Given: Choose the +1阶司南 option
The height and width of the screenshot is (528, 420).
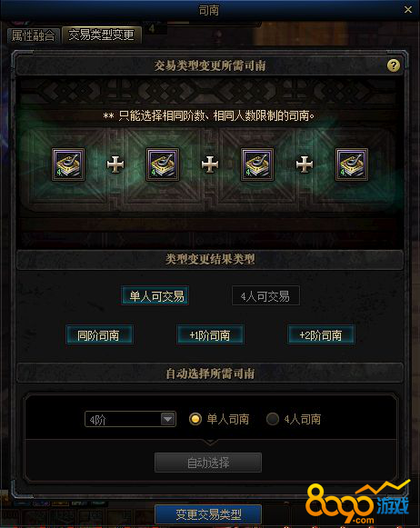Looking at the screenshot, I should point(210,334).
